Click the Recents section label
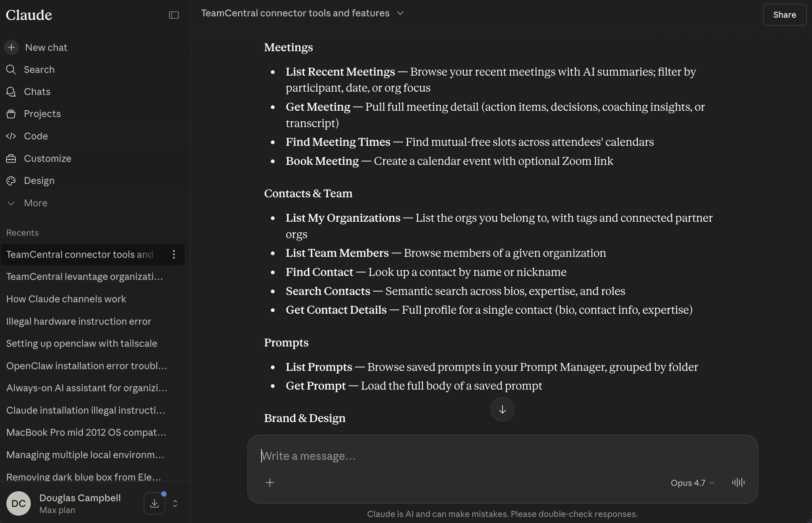812x523 pixels. click(22, 233)
